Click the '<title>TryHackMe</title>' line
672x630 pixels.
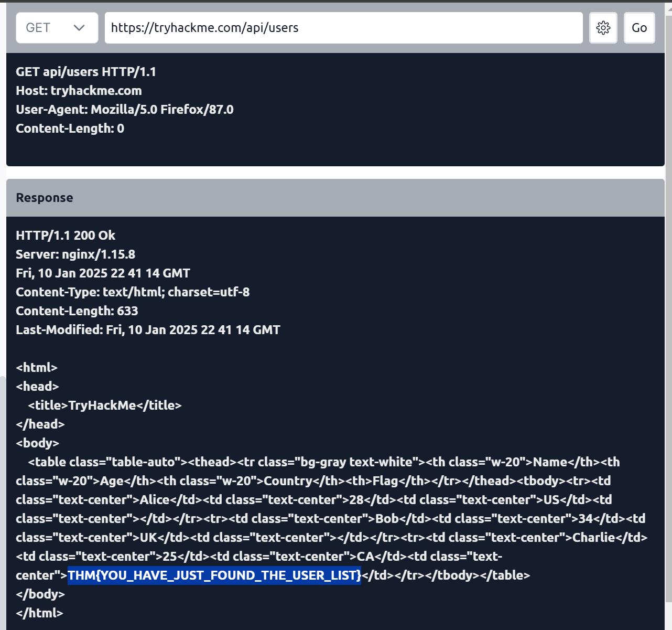coord(105,405)
